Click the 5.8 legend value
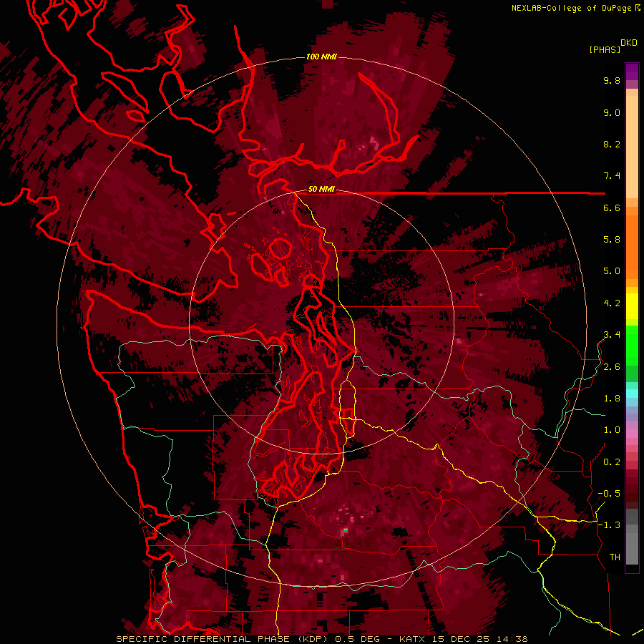Viewport: 644px width, 644px height. pos(612,240)
